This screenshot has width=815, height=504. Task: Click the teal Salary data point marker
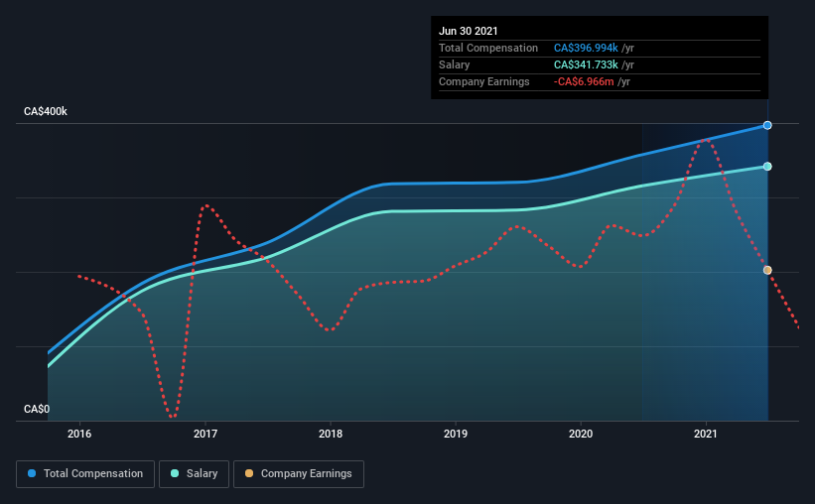(767, 167)
